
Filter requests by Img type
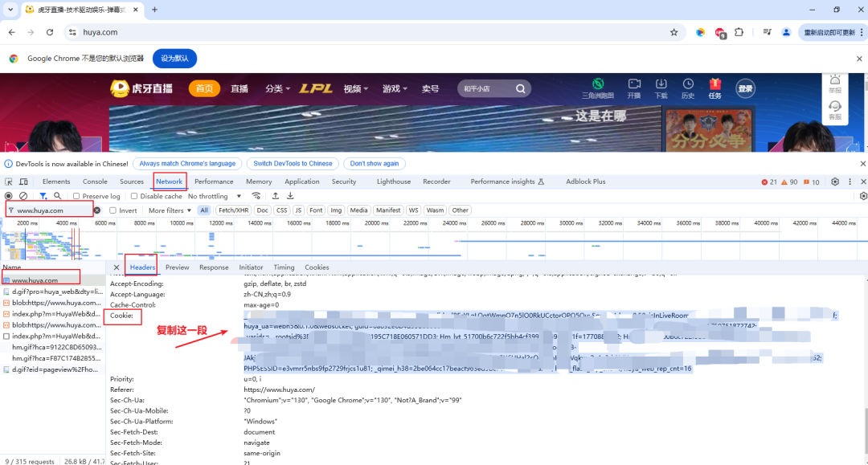(x=335, y=210)
